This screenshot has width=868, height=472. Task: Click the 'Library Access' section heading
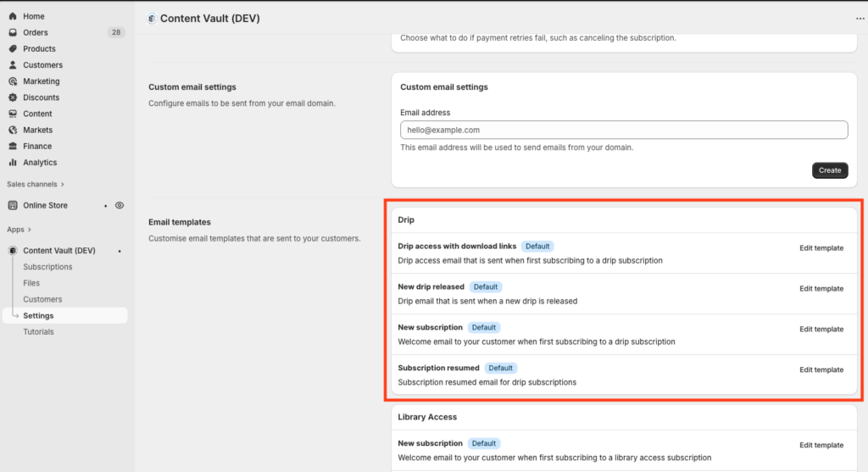[427, 417]
